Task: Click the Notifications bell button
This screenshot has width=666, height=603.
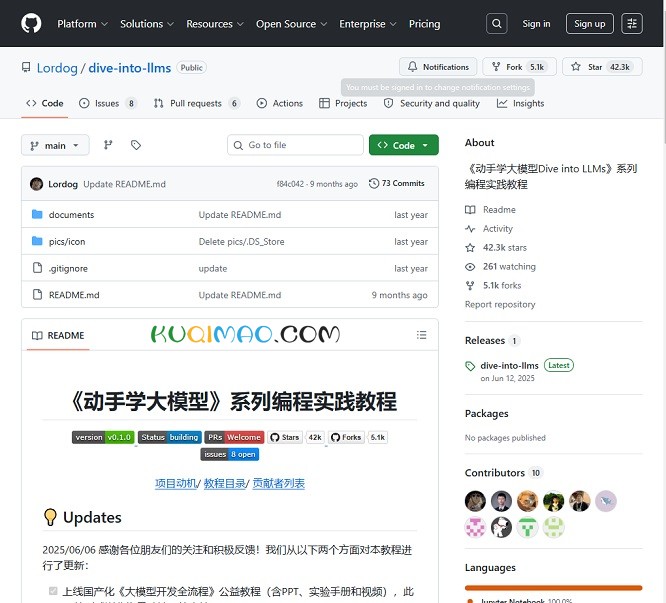Action: click(x=438, y=67)
